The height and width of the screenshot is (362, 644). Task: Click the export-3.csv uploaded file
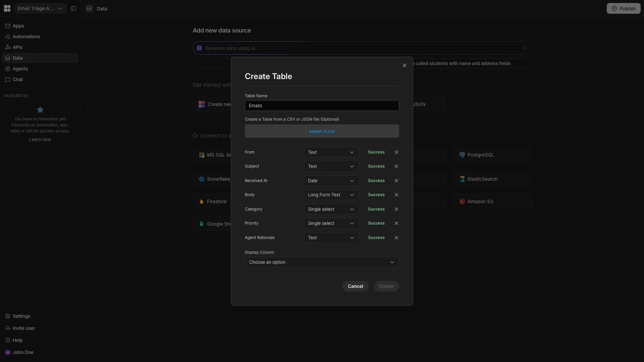coord(322,131)
